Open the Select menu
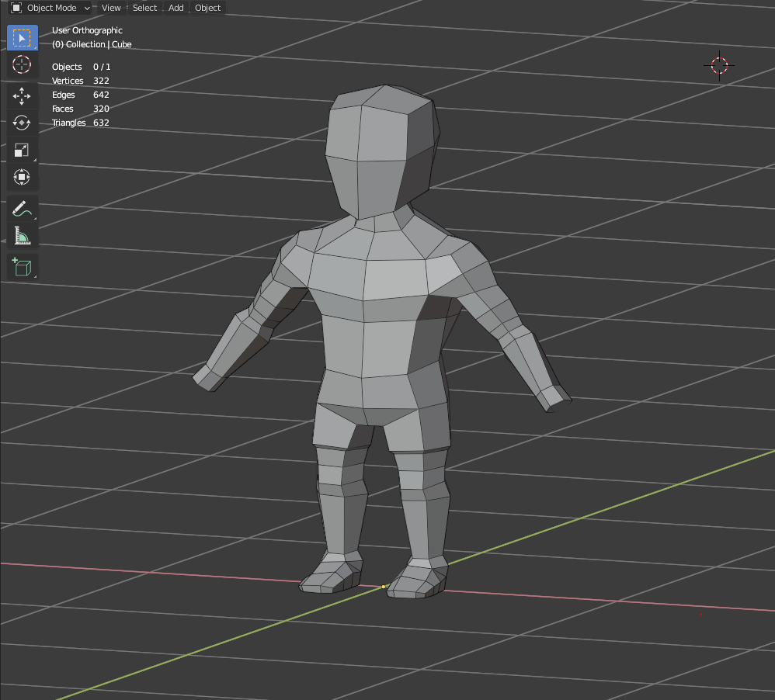775x700 pixels. (x=144, y=8)
